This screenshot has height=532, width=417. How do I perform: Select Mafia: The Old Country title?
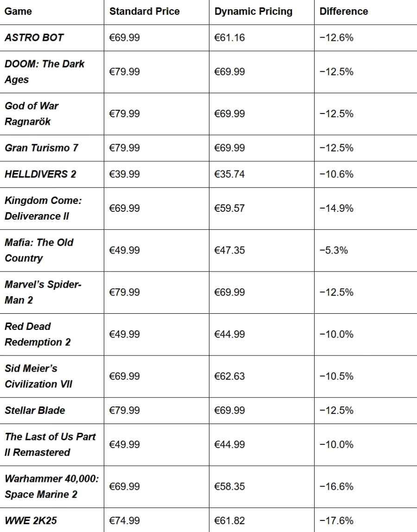point(39,250)
